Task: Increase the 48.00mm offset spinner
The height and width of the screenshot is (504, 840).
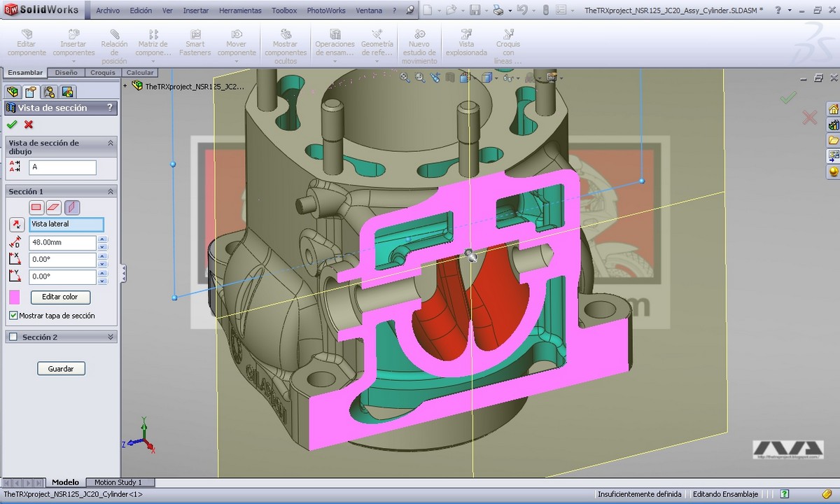Action: click(x=103, y=239)
